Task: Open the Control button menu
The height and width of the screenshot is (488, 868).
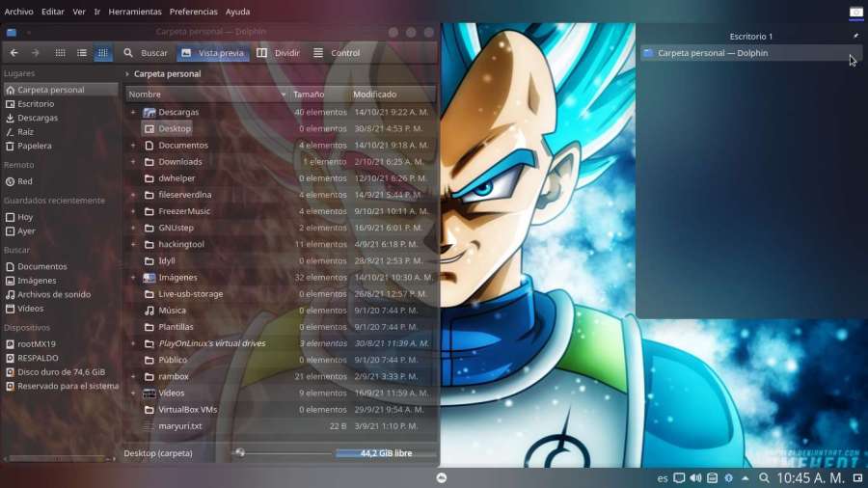Action: [x=337, y=53]
